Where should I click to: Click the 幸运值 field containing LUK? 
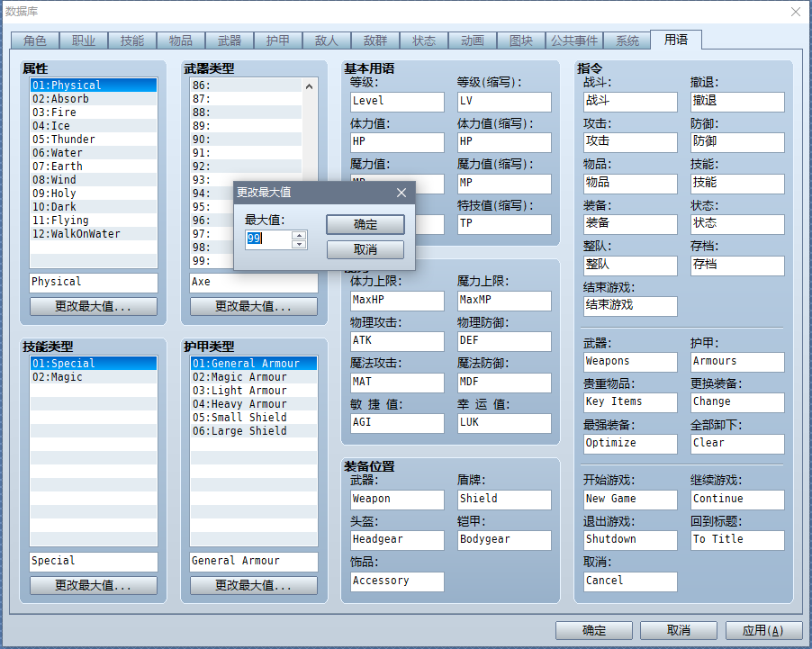[504, 423]
